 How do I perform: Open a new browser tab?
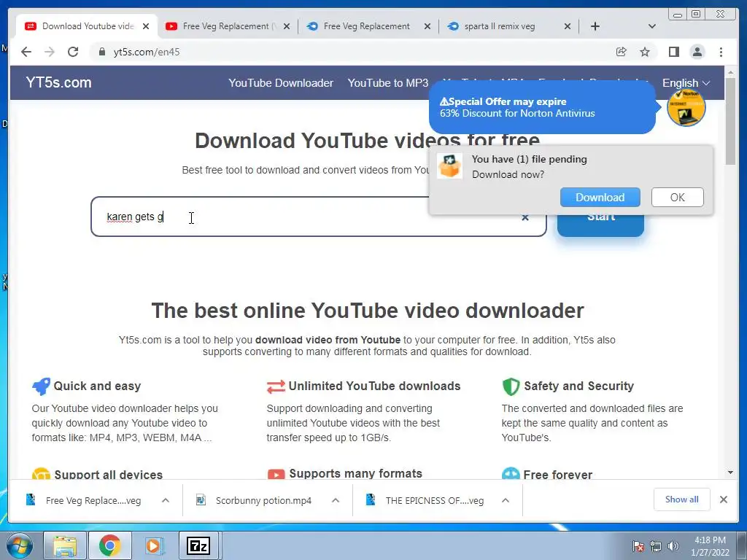(x=595, y=26)
